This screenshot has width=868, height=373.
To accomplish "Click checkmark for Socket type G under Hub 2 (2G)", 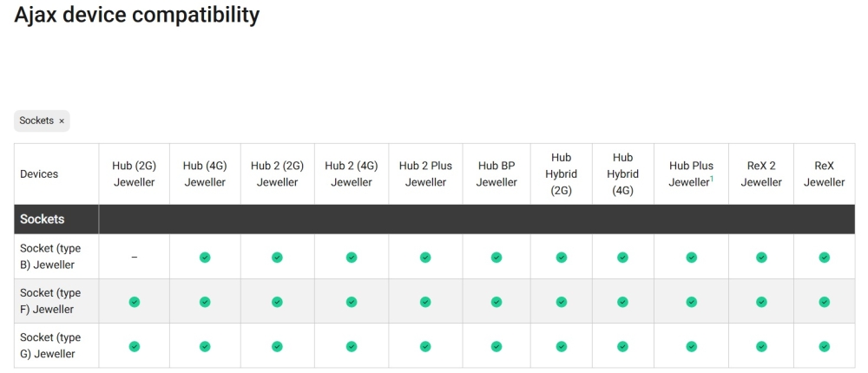I will (277, 346).
